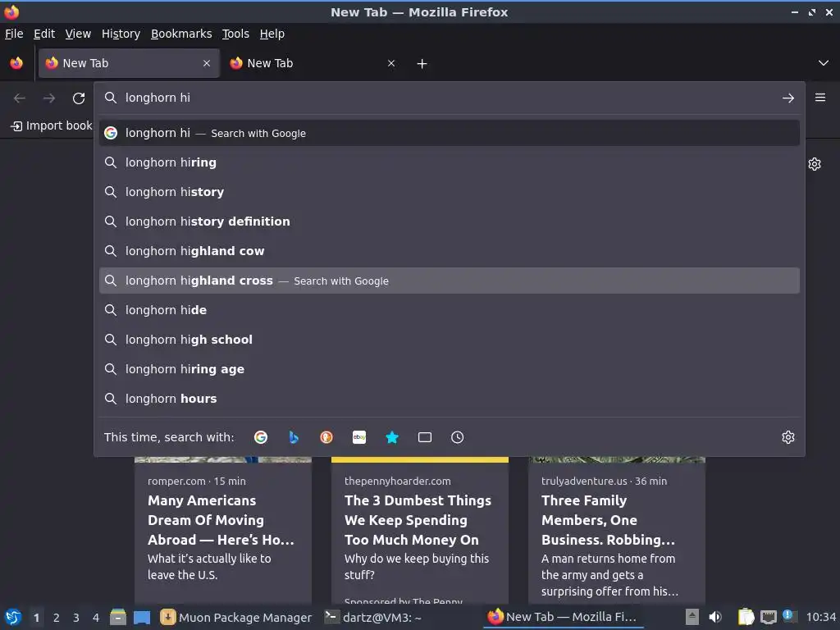Open new tab page customize gear

815,164
